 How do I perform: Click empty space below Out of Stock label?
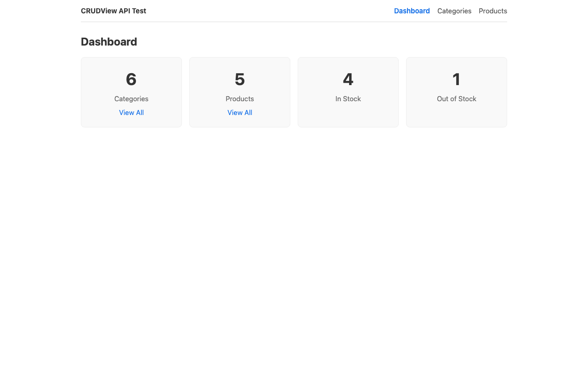456,115
